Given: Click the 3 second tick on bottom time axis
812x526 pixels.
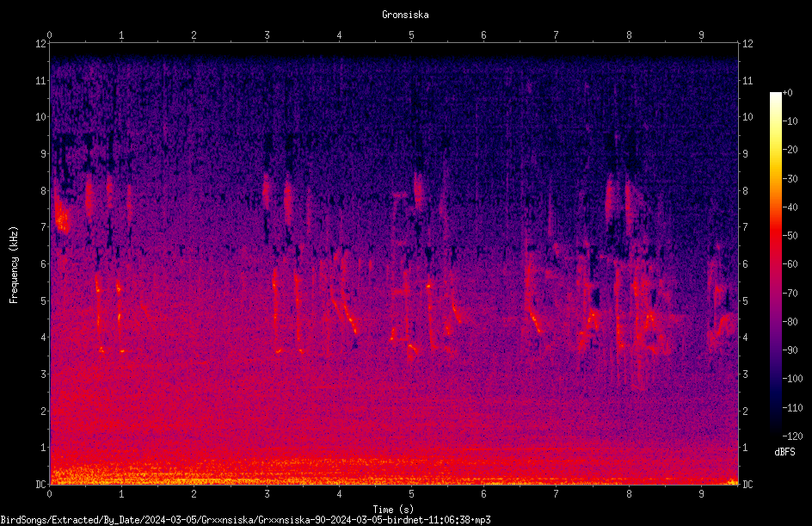Looking at the screenshot, I should tap(267, 494).
